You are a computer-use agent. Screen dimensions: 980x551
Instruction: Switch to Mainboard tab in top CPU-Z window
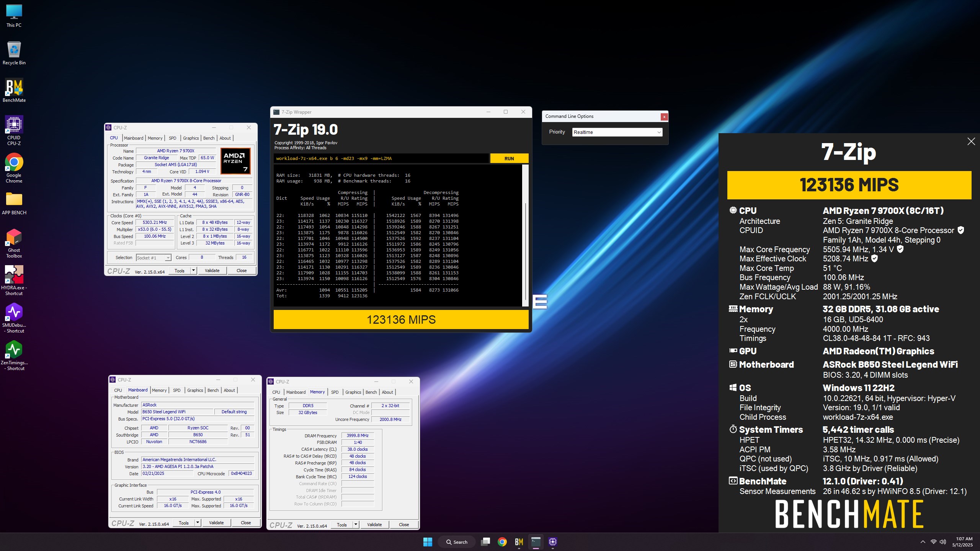[x=134, y=138]
